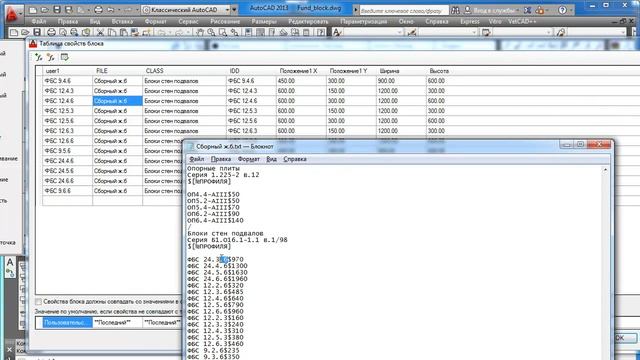
Task: Open the table style combo box
Action: [x=523, y=32]
